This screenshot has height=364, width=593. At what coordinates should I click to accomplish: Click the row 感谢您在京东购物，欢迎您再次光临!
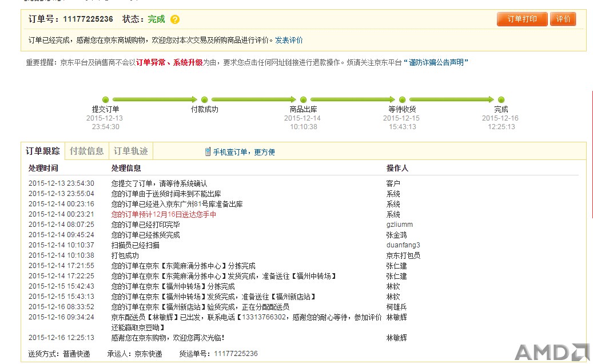[168, 338]
